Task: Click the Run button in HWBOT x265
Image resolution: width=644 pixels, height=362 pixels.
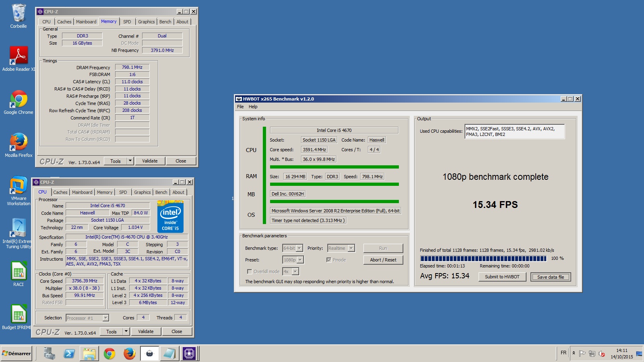Action: [x=383, y=249]
